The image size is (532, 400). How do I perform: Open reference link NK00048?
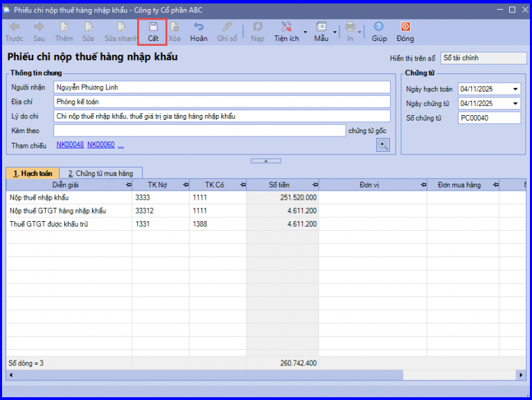pos(70,145)
